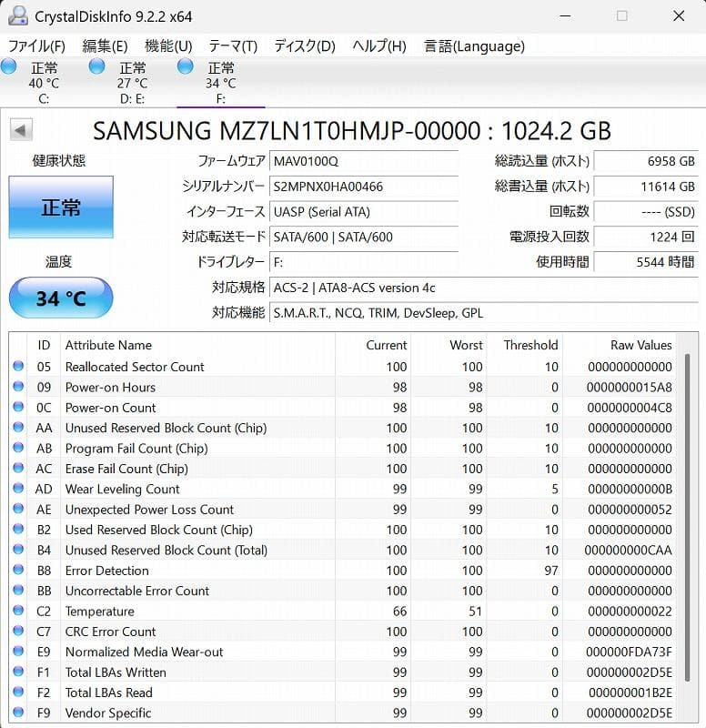706x728 pixels.
Task: Click raw value 000000FDA73F of Media Wear-out
Action: [629, 652]
